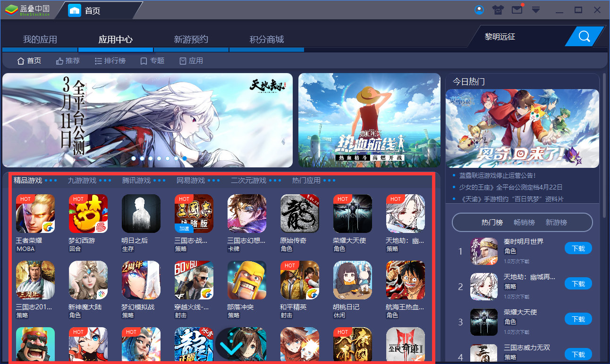Select the 新游榜 ranking toggle
610x364 pixels.
click(x=556, y=222)
